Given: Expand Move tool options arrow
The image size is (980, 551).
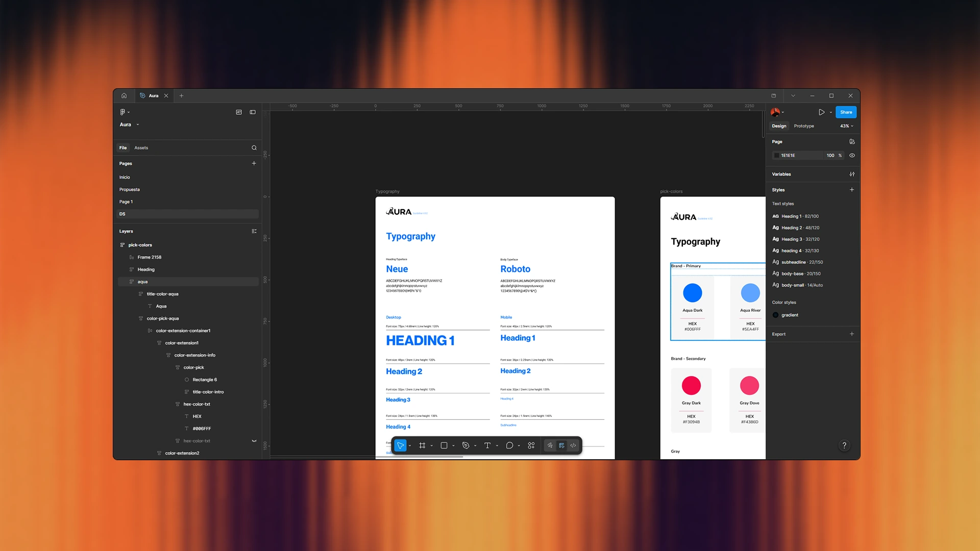Looking at the screenshot, I should (410, 446).
